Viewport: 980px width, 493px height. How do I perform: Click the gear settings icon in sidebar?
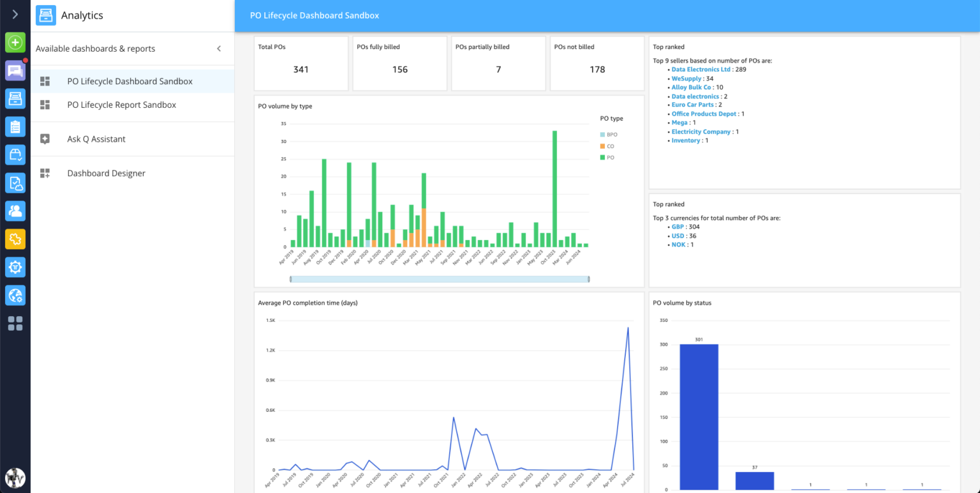click(15, 267)
